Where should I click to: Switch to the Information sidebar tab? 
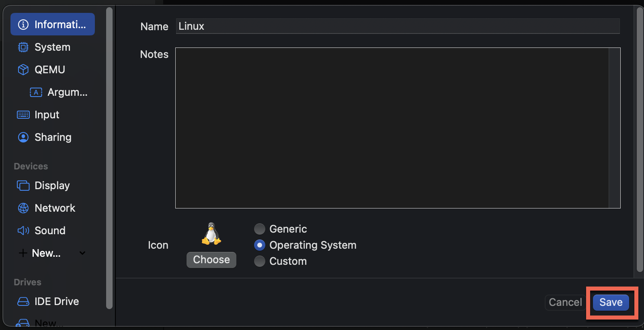click(53, 24)
